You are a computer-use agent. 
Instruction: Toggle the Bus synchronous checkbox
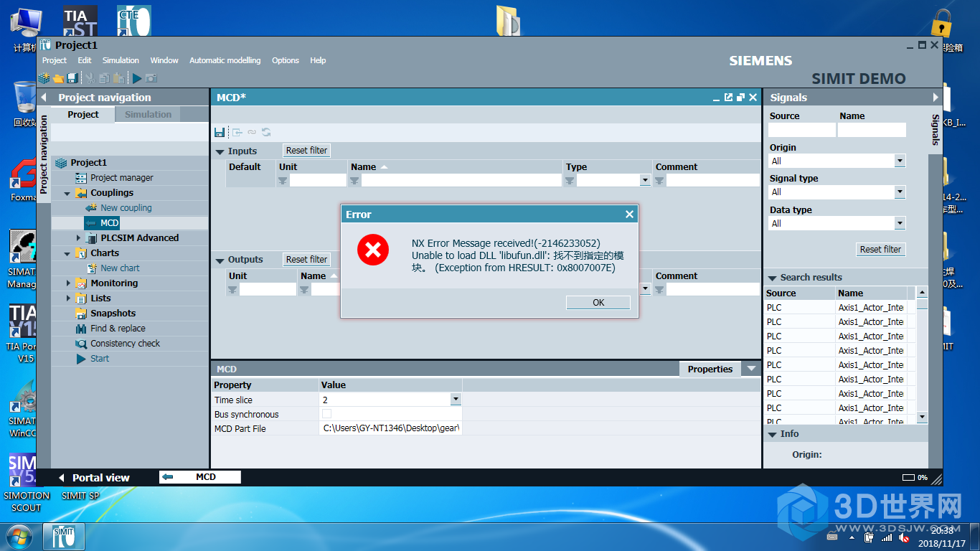pyautogui.click(x=326, y=414)
